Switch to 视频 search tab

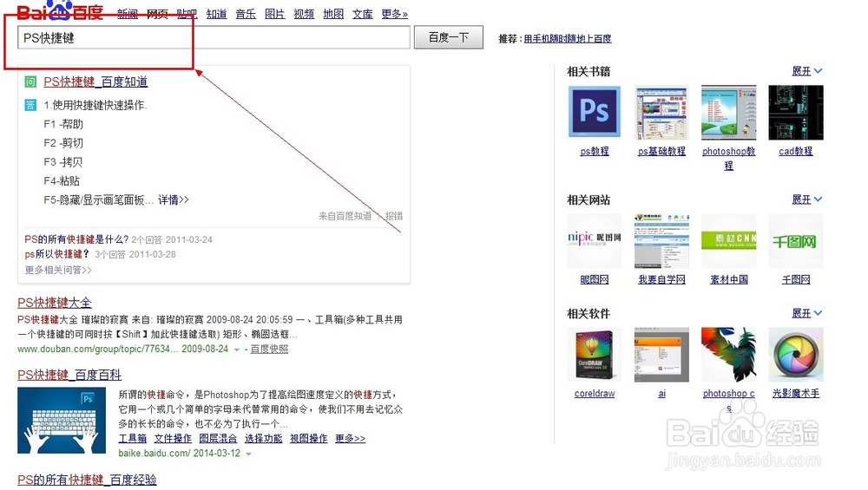point(304,14)
